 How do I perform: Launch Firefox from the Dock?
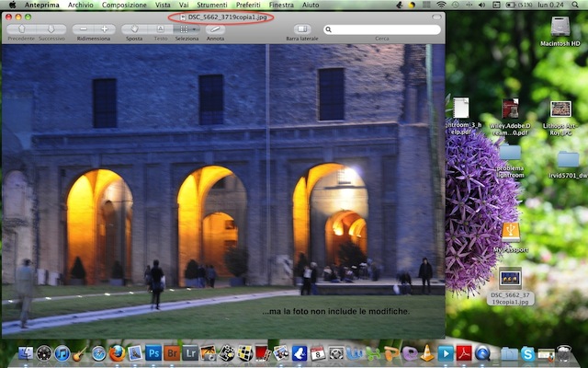[x=117, y=353]
